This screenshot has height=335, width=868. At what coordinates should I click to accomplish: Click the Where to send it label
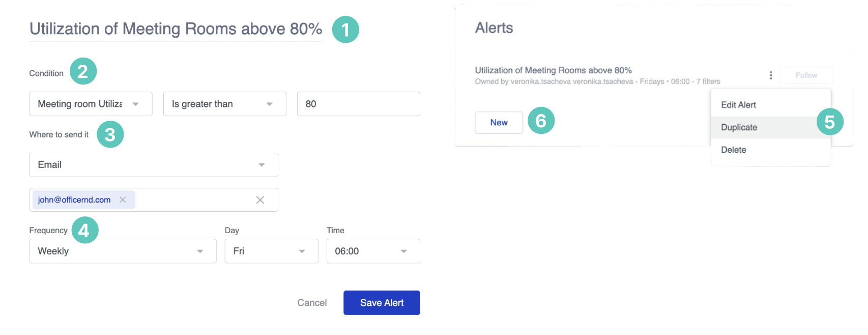[x=59, y=134]
